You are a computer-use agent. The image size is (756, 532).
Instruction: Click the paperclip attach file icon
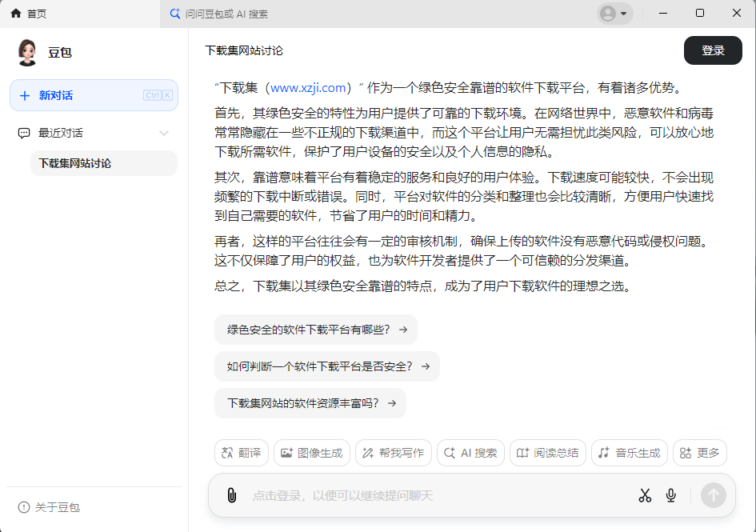click(232, 495)
